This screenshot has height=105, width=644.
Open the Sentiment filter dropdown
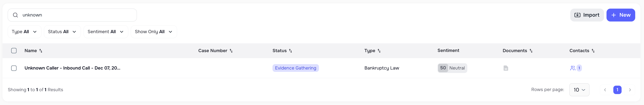105,32
